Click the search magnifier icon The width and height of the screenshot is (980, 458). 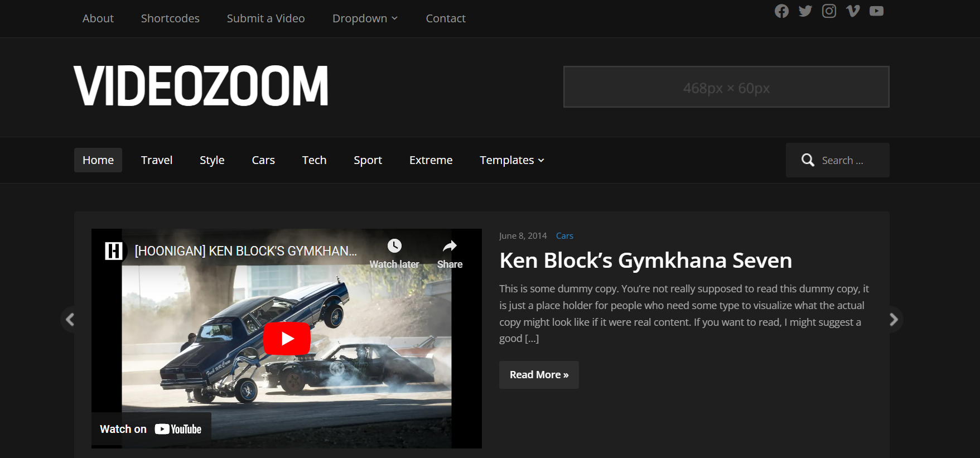(808, 160)
